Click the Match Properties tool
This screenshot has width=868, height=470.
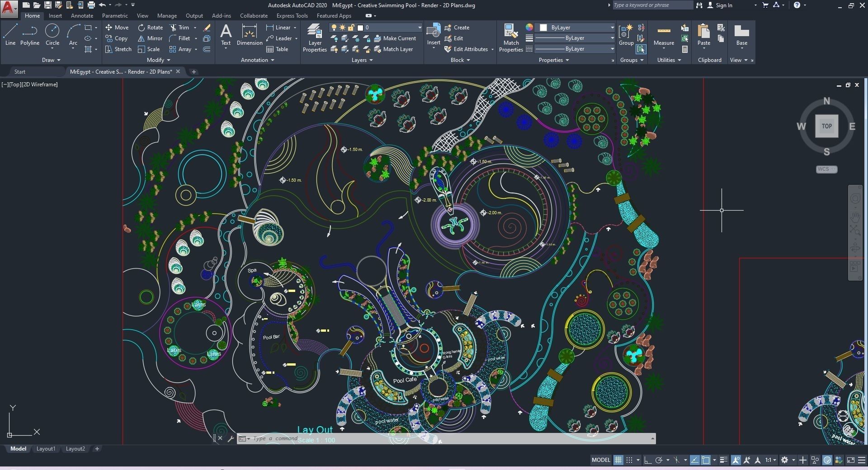511,38
